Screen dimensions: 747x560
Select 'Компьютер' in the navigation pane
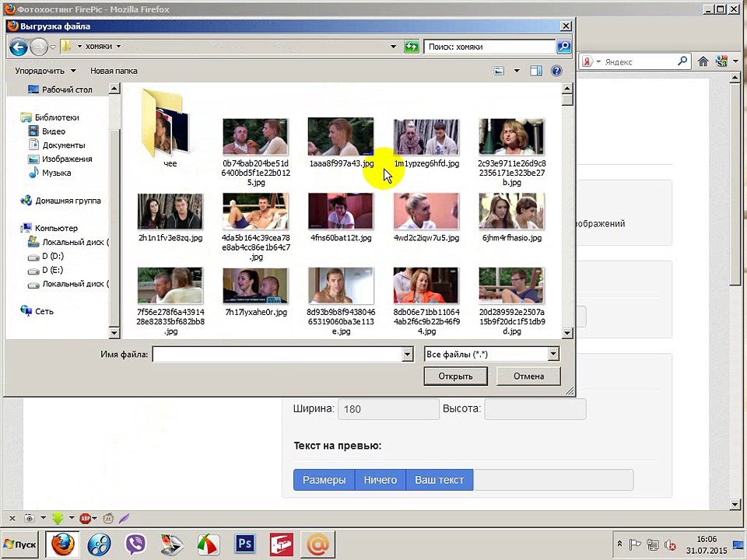[49, 228]
